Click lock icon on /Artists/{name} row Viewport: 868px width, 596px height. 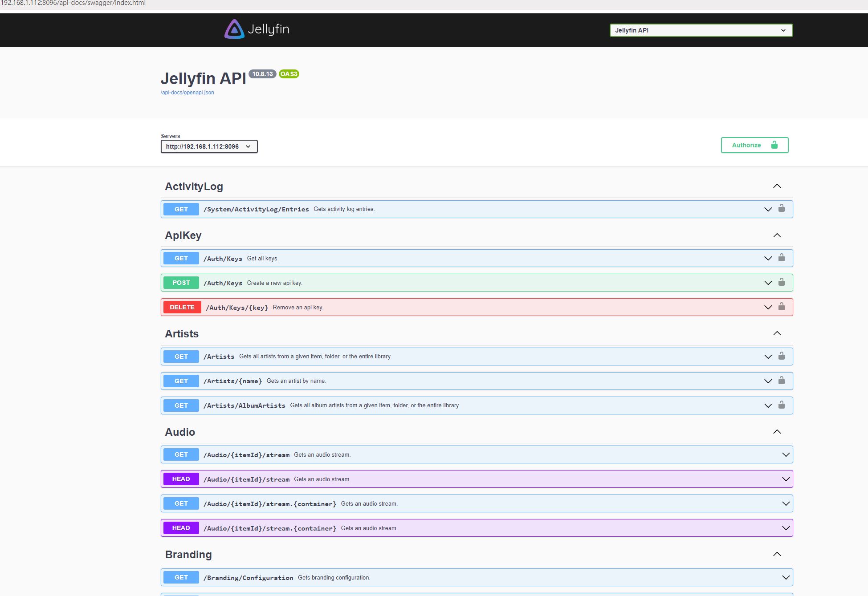pos(781,381)
